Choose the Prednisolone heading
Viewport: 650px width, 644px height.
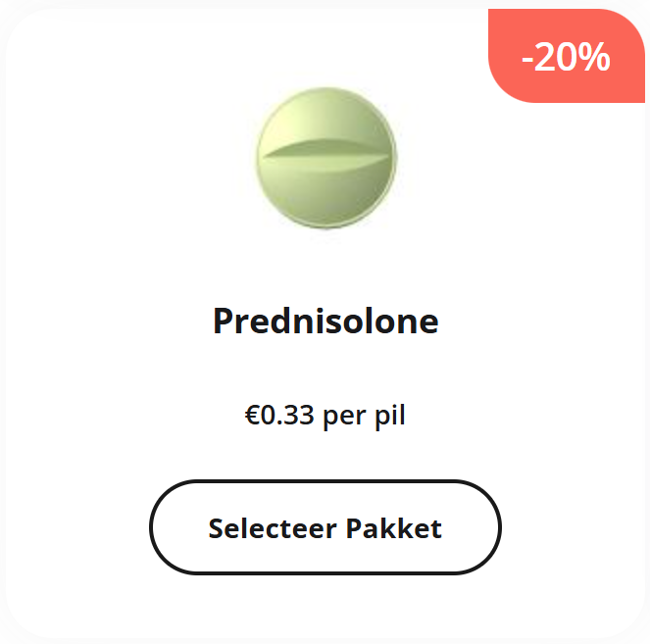coord(325,321)
